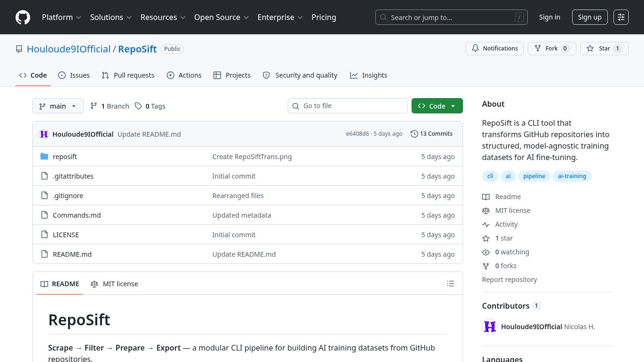Expand the main branch dropdown
The height and width of the screenshot is (362, 644).
(58, 106)
